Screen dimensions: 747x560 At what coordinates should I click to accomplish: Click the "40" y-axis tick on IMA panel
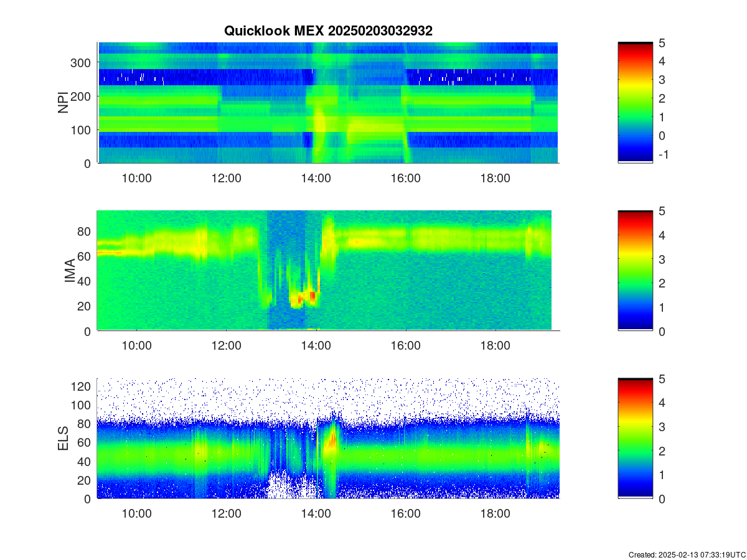tap(85, 281)
